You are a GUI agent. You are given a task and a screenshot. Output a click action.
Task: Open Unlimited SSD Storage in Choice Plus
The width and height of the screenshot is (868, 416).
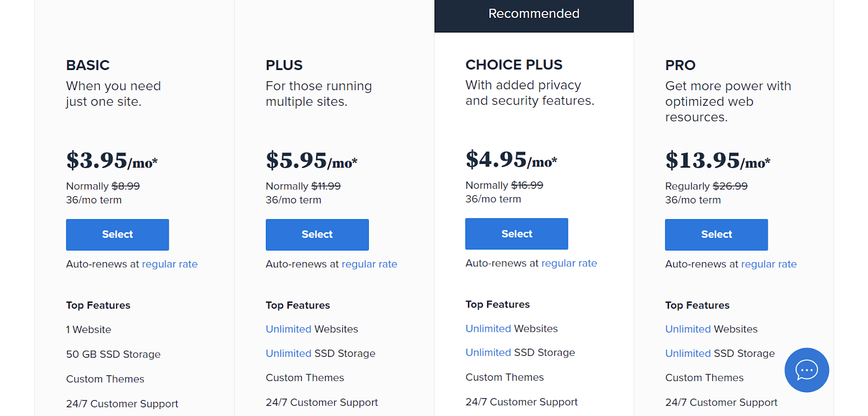(488, 353)
